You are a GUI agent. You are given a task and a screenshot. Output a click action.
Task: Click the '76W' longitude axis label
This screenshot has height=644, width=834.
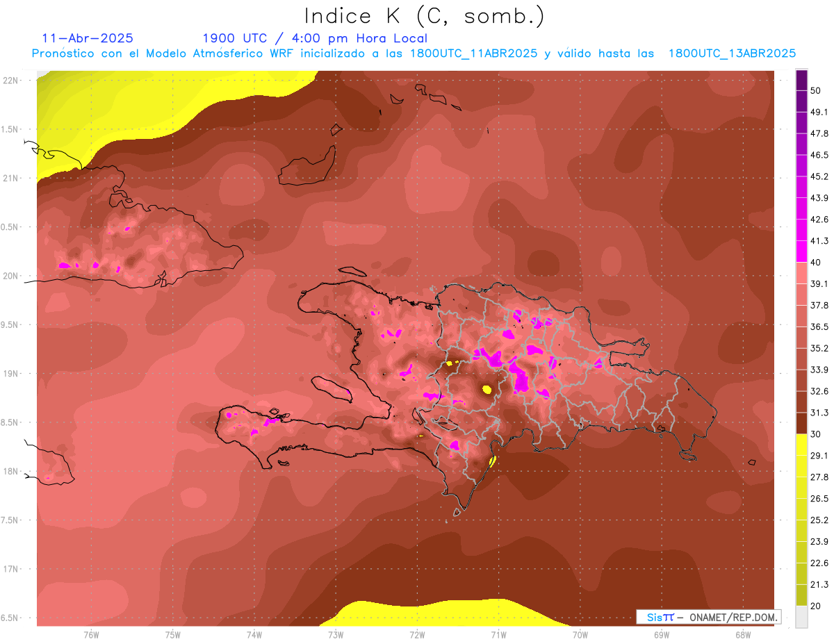(91, 635)
